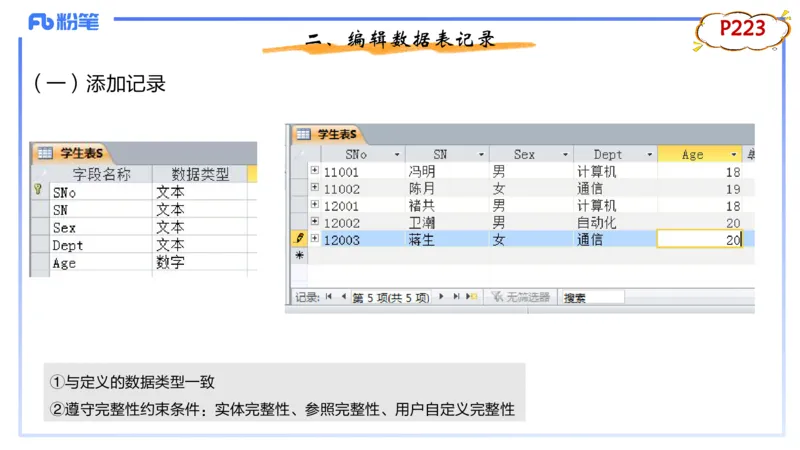Image resolution: width=800 pixels, height=450 pixels.
Task: Open the SN column dropdown arrow
Action: click(x=481, y=155)
